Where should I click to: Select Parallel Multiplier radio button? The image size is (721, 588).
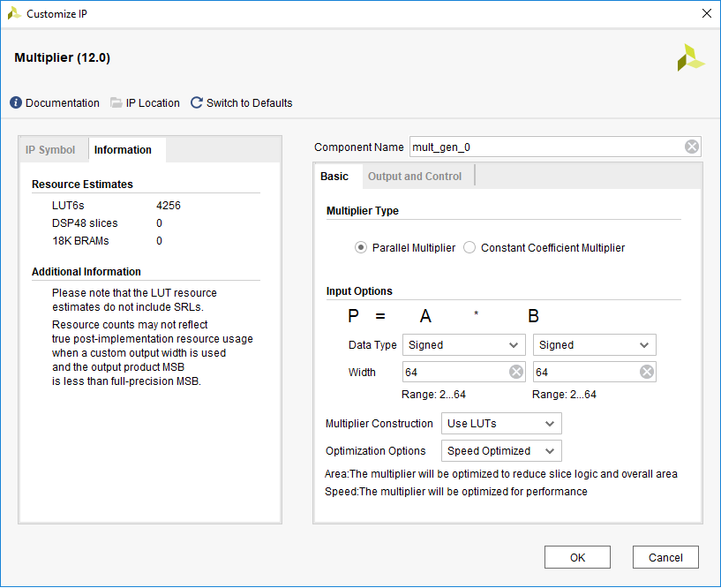click(x=361, y=248)
